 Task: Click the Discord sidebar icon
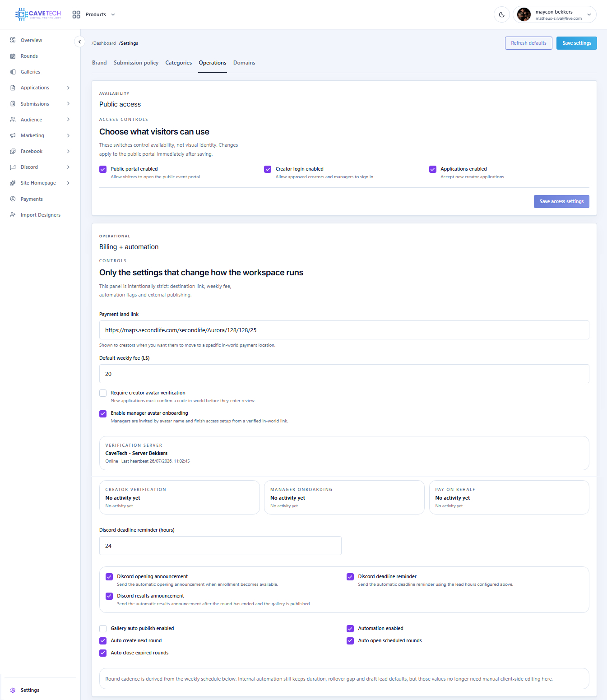click(13, 167)
